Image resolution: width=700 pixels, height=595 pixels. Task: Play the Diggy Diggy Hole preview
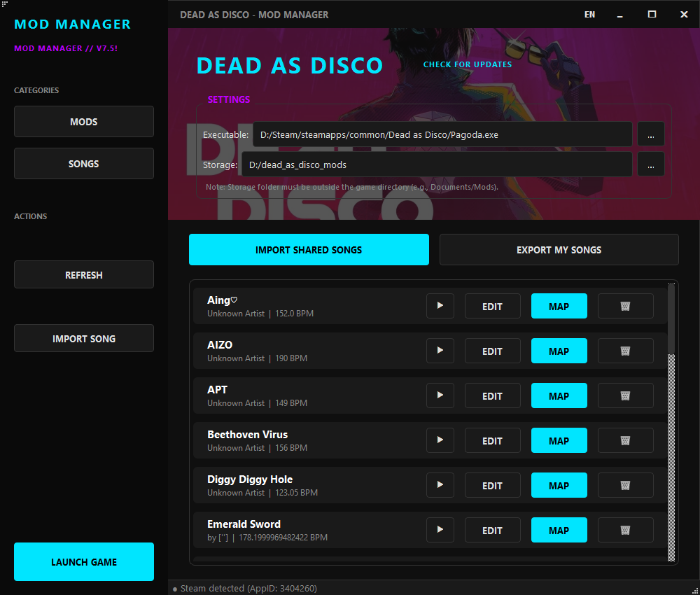click(440, 484)
